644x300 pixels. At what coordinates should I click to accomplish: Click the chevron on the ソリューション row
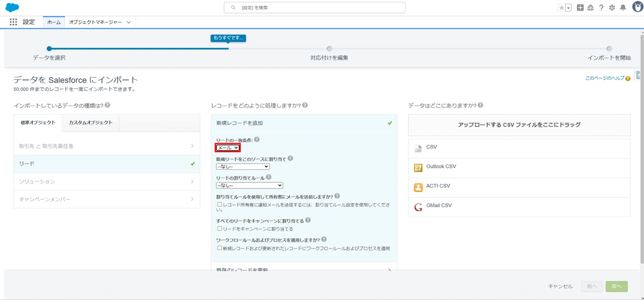pos(192,181)
